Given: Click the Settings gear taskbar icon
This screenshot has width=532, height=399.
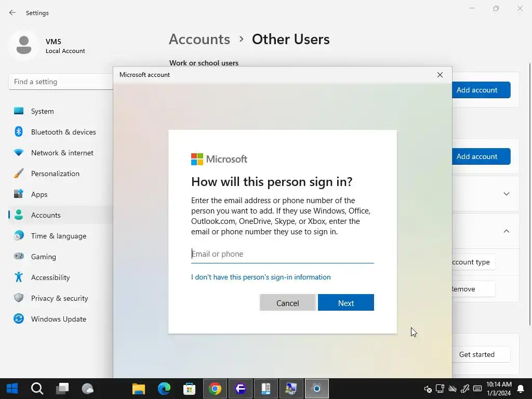Looking at the screenshot, I should coord(316,389).
